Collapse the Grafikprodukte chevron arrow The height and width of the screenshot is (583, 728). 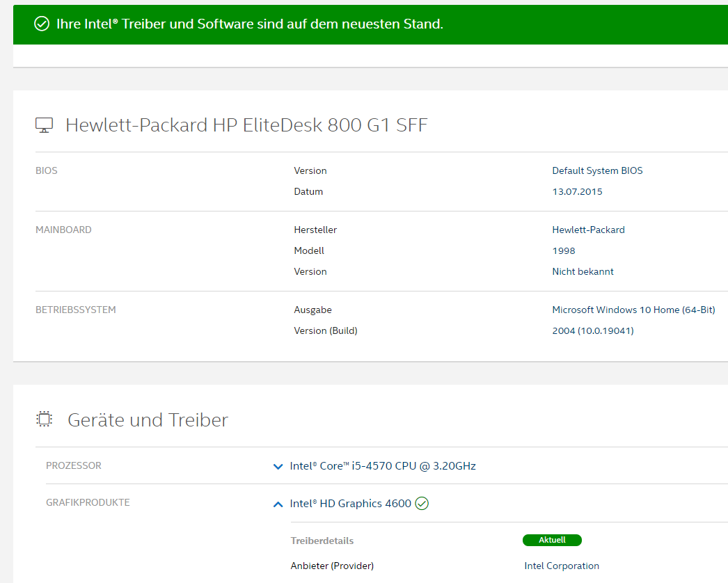278,504
